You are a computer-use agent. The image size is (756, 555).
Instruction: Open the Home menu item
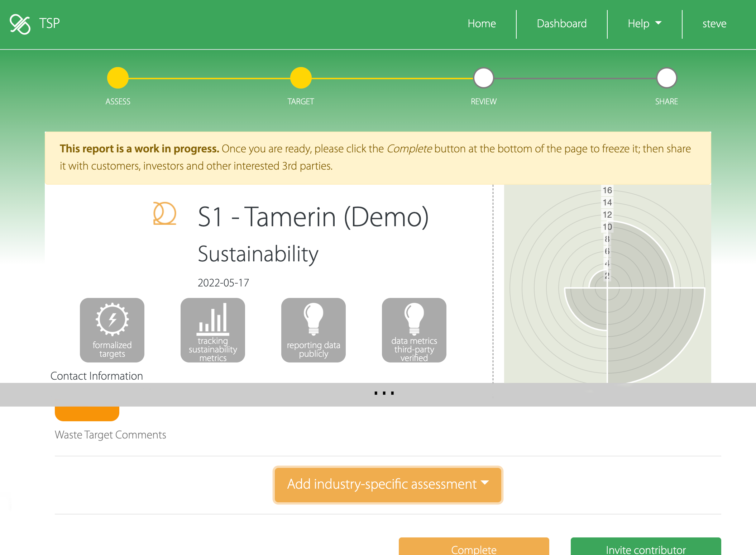[x=482, y=24]
